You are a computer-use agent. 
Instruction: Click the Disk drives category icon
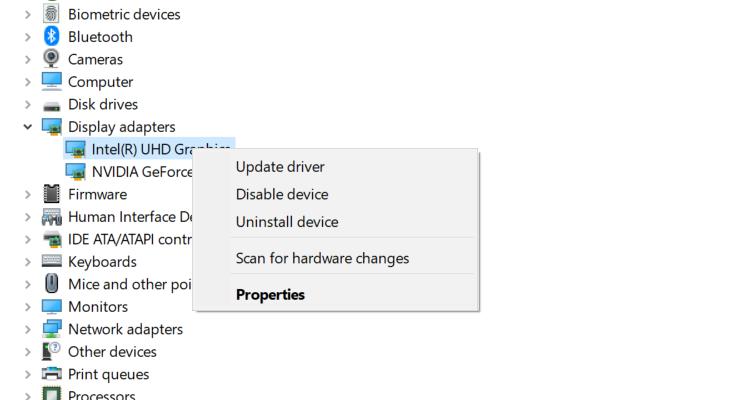[51, 105]
